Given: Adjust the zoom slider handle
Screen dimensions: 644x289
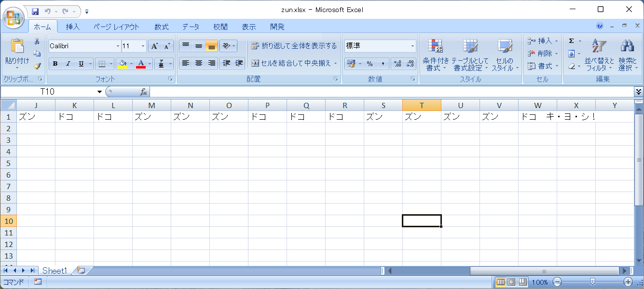Looking at the screenshot, I should [593, 282].
